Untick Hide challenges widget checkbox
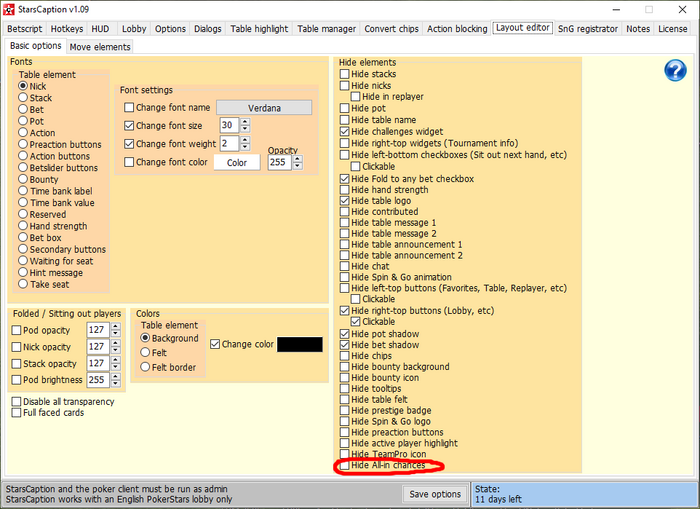This screenshot has width=700, height=509. tap(346, 131)
